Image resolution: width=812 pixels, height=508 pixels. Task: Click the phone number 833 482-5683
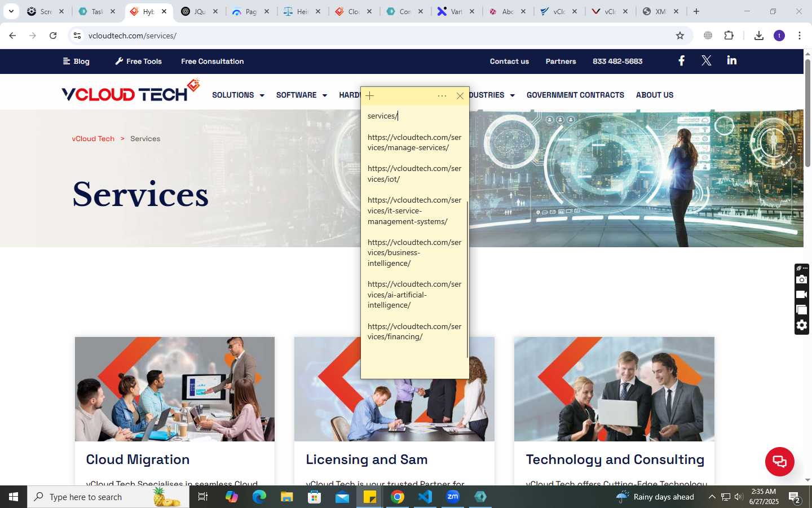[617, 61]
